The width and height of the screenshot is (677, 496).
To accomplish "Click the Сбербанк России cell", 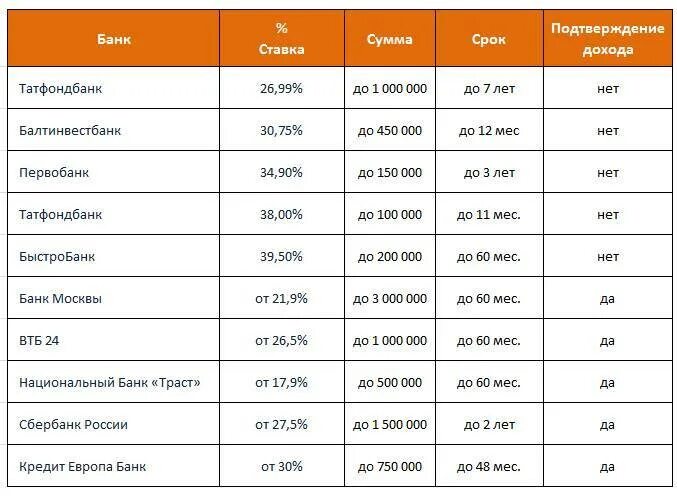I will click(x=73, y=425).
